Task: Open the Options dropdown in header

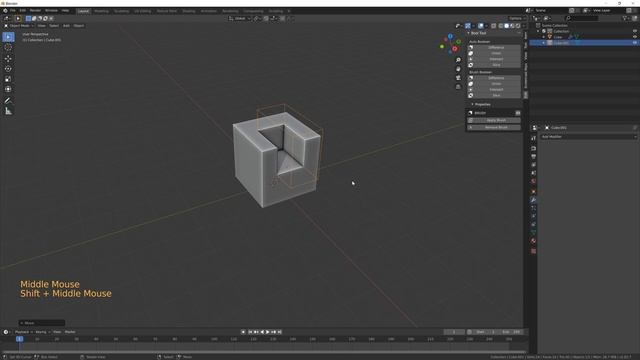Action: pyautogui.click(x=516, y=18)
